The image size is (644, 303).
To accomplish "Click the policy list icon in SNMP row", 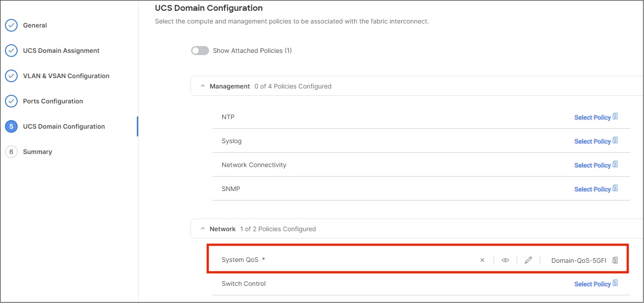I will tap(615, 188).
